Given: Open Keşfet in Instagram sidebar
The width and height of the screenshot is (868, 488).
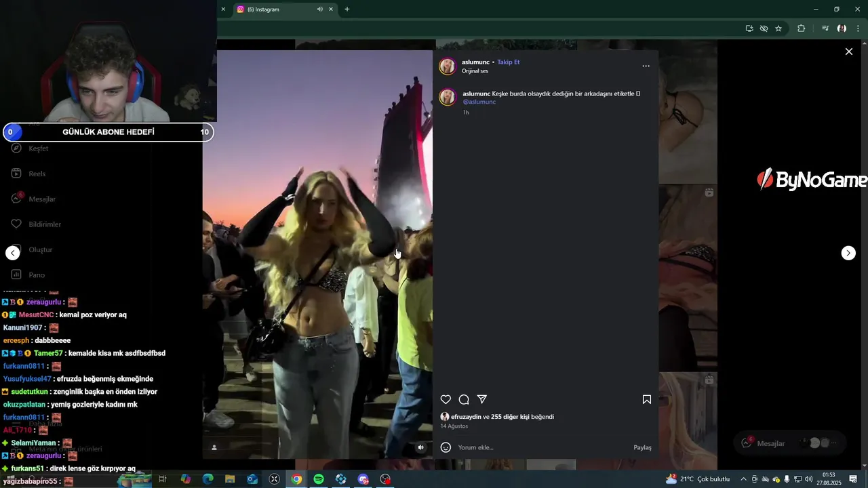Looking at the screenshot, I should 31,148.
